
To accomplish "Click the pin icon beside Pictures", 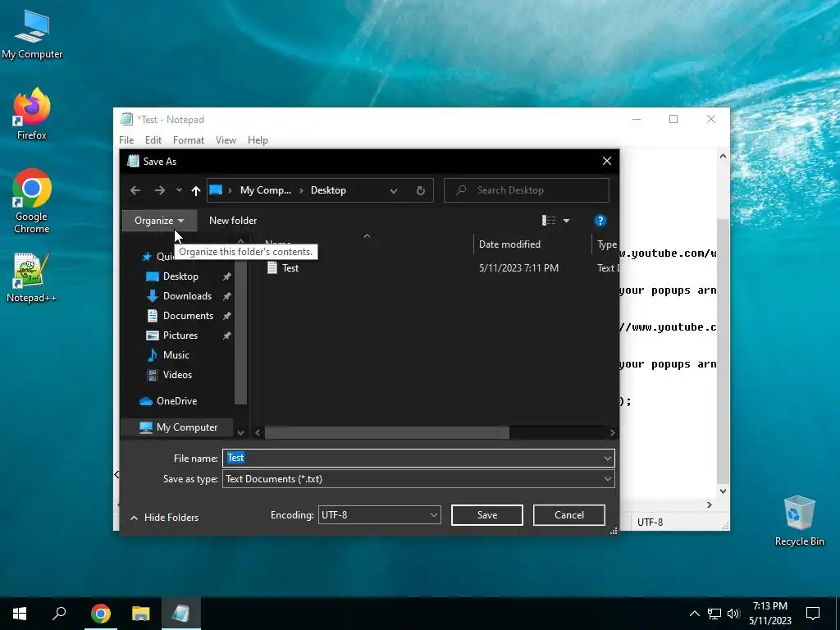I will tap(226, 336).
